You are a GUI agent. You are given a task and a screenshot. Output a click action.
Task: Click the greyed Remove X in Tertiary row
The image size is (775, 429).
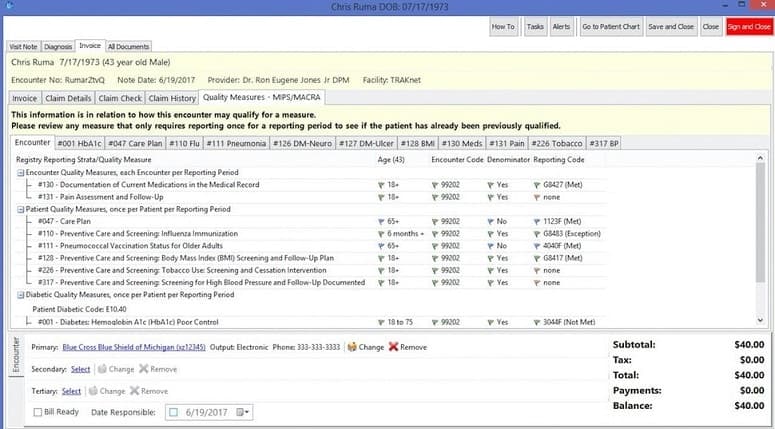tap(134, 390)
